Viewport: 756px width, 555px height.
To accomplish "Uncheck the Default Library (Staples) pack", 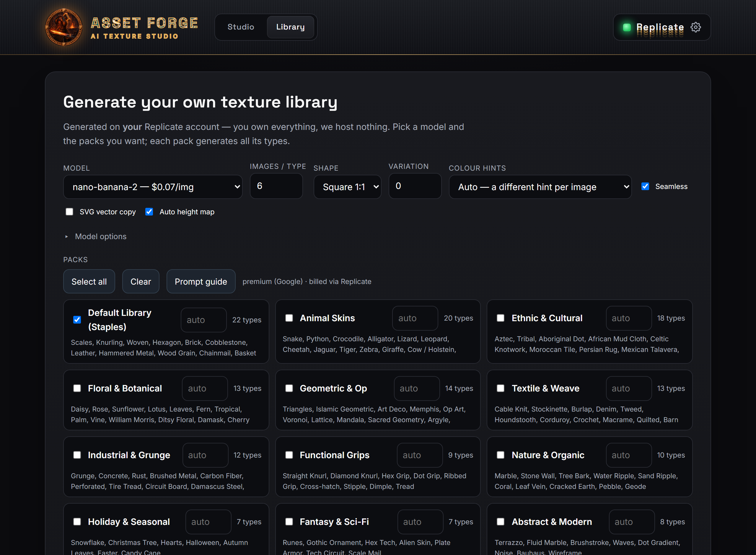I will (77, 320).
